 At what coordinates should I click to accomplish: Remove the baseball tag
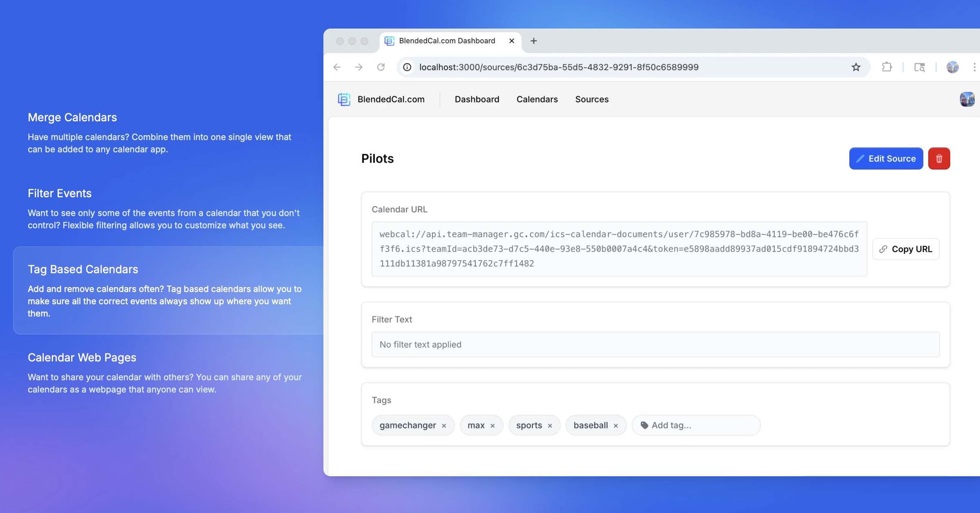616,426
